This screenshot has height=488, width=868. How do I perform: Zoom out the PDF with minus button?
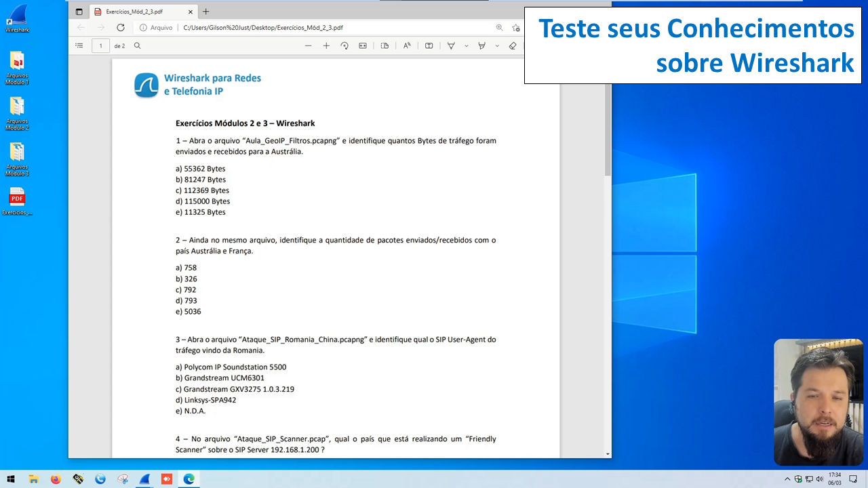tap(308, 45)
